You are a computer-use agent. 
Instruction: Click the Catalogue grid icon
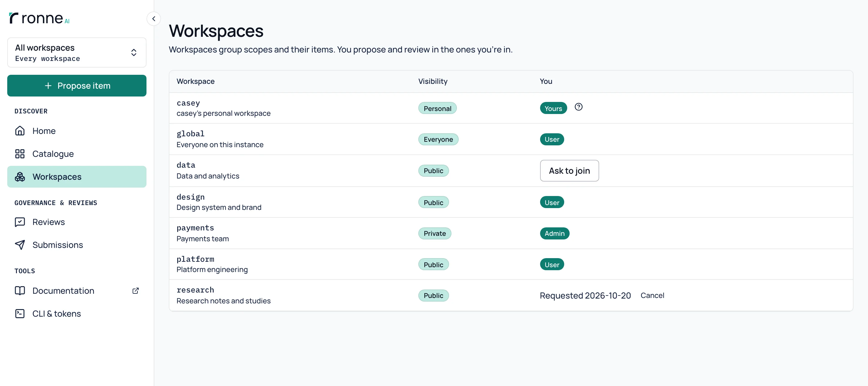point(20,154)
